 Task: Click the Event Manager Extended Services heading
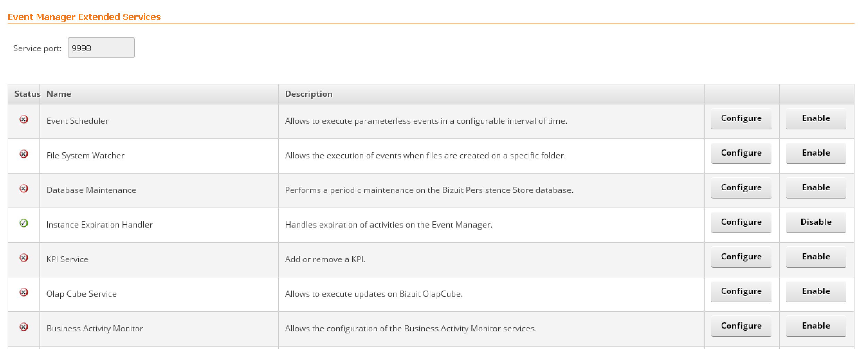click(x=84, y=17)
